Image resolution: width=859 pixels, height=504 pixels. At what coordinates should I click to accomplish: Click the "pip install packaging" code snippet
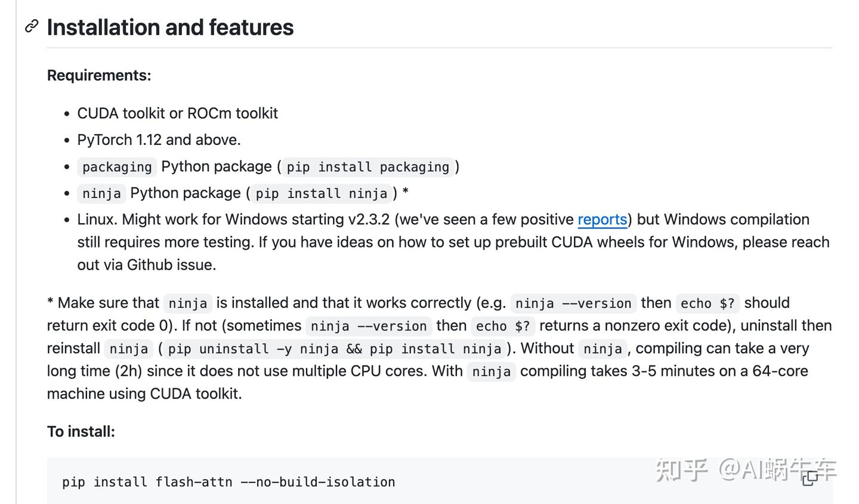tap(367, 167)
